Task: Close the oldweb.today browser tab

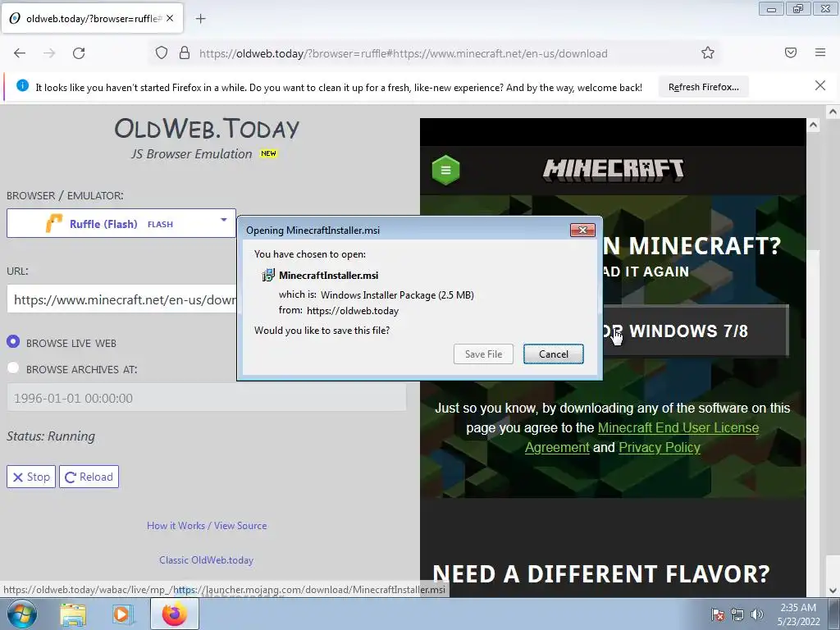Action: (170, 18)
